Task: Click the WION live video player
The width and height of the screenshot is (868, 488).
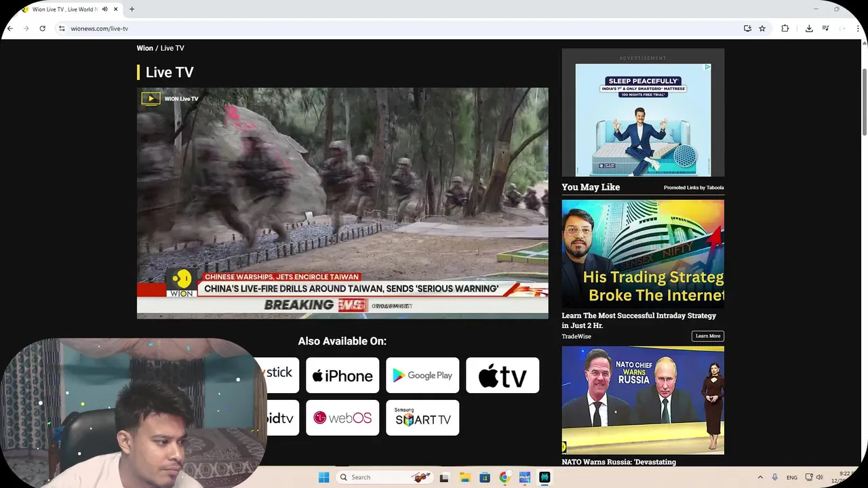Action: [342, 203]
